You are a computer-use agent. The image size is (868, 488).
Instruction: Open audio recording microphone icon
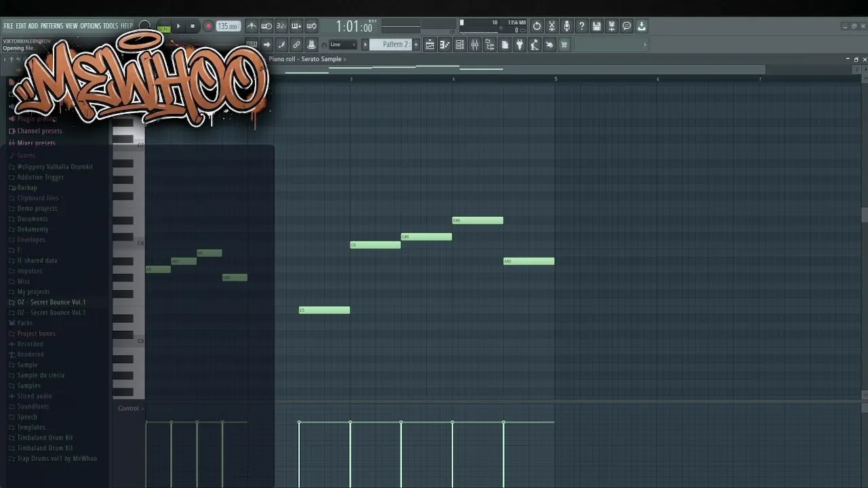point(567,26)
